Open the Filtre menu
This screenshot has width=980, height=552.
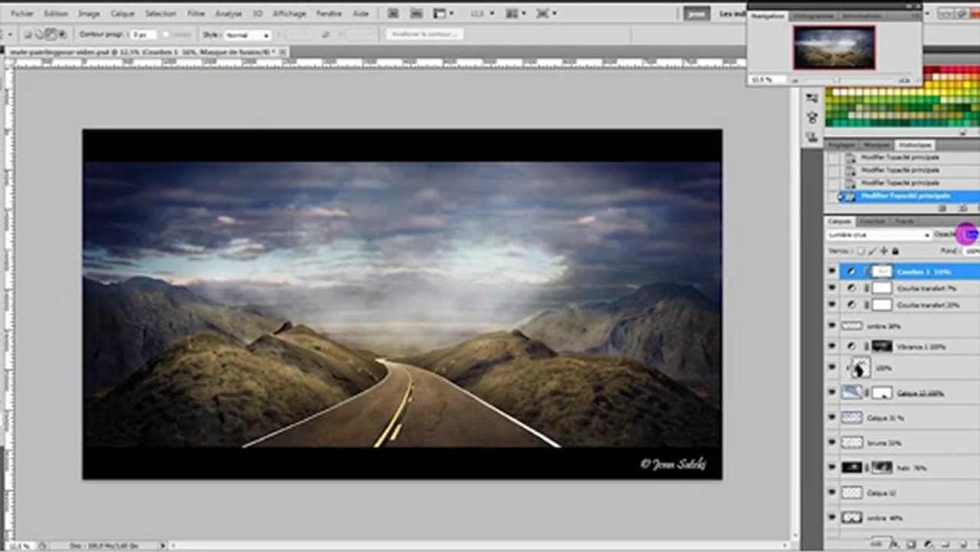pyautogui.click(x=196, y=14)
